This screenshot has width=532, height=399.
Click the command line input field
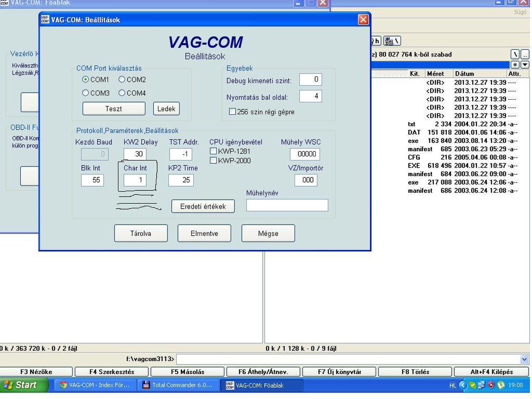click(x=348, y=359)
